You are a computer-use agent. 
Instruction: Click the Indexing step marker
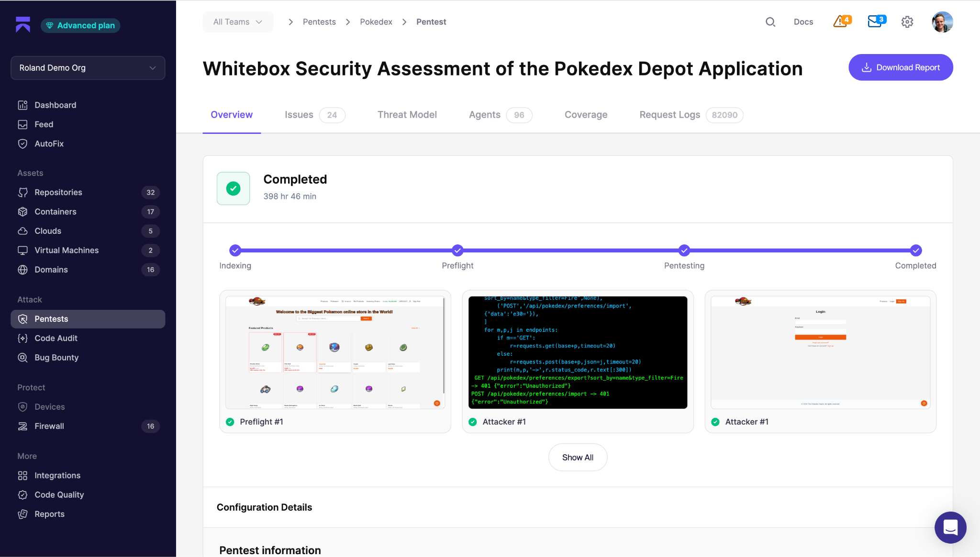(x=235, y=250)
